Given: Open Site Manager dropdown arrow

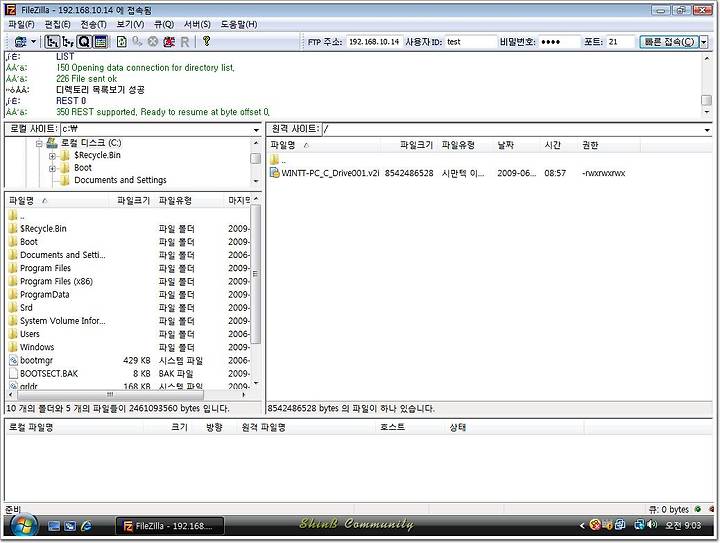Looking at the screenshot, I should coord(34,42).
